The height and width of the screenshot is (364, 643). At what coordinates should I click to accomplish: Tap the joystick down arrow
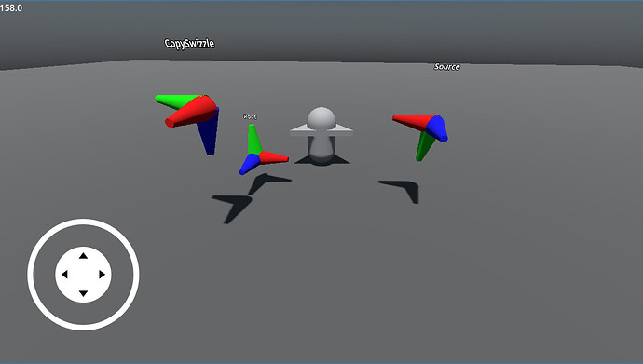pyautogui.click(x=83, y=293)
